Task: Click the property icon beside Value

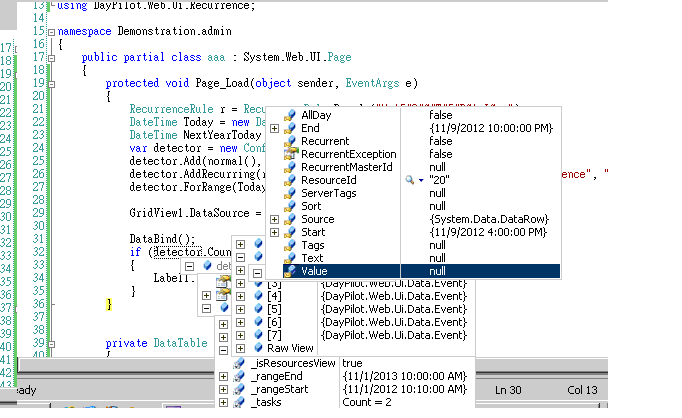Action: coord(290,271)
